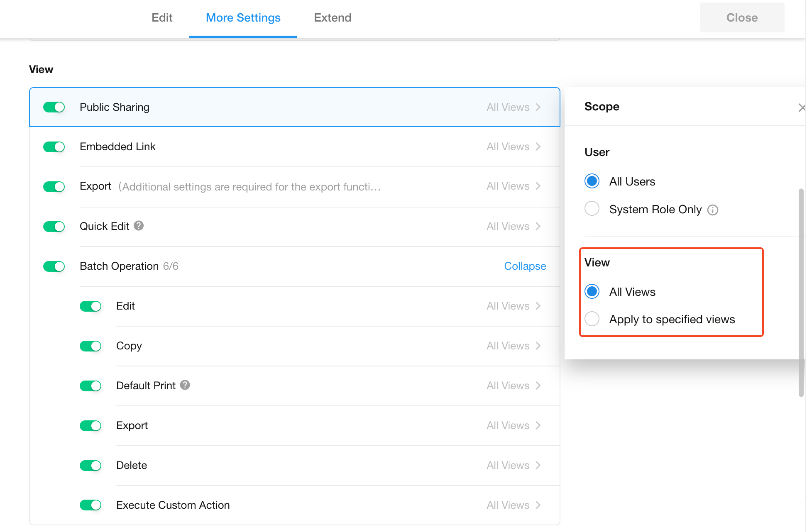Switch to the Edit tab
The height and width of the screenshot is (532, 807).
coord(162,18)
